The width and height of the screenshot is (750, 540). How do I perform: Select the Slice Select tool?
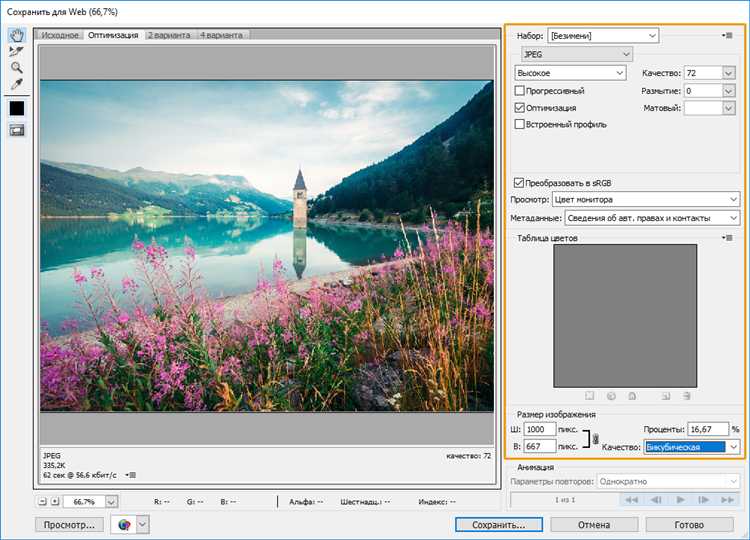[17, 51]
